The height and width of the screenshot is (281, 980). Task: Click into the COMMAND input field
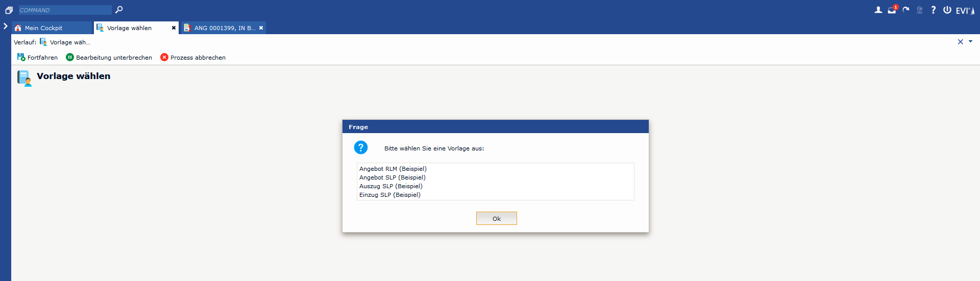(x=65, y=10)
